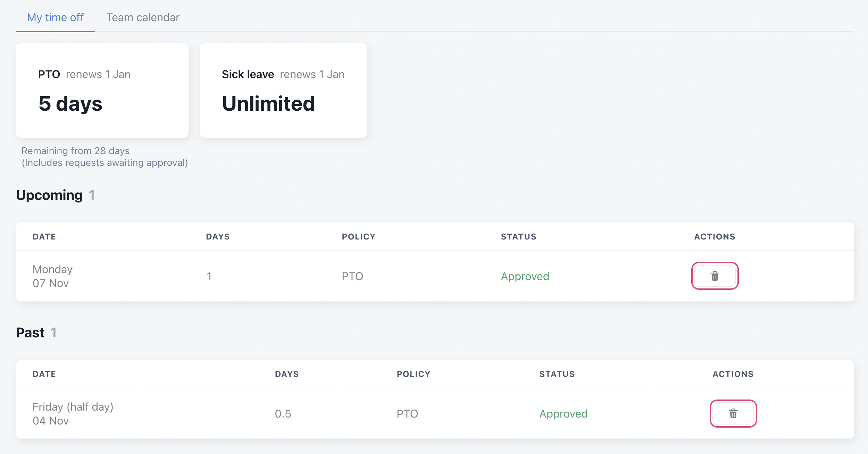Click the DATE column header in Upcoming table

[44, 237]
